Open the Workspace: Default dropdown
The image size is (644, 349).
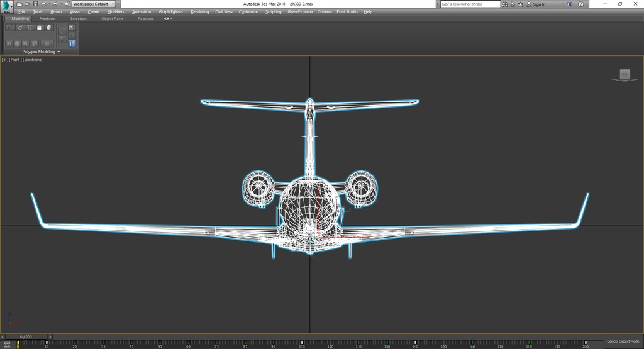(93, 4)
